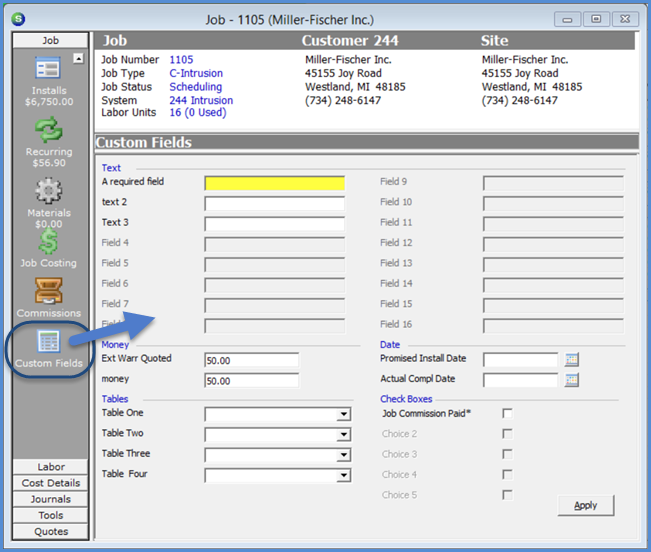Expand the Table Two dropdown
Image resolution: width=651 pixels, height=552 pixels.
coord(343,435)
